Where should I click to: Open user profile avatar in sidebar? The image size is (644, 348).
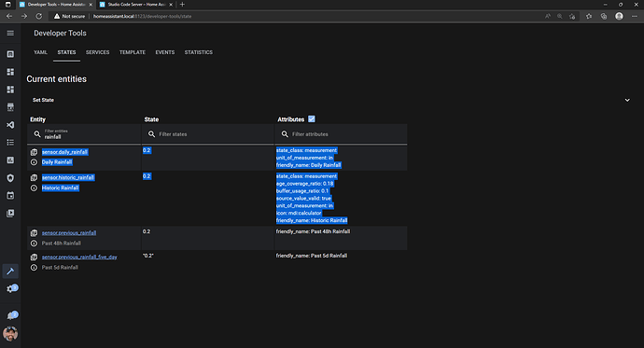tap(10, 334)
